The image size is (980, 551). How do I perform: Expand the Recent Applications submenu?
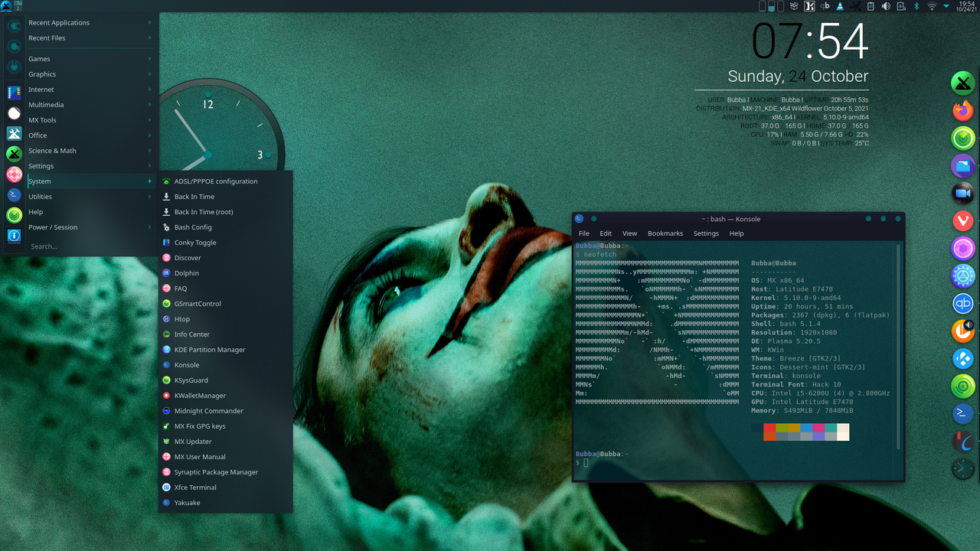pos(90,23)
